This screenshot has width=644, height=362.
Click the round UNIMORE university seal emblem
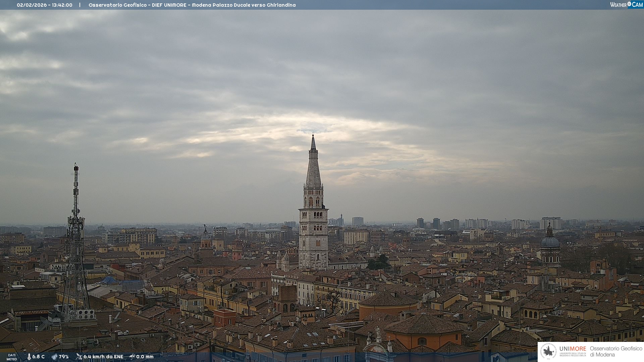click(x=548, y=352)
